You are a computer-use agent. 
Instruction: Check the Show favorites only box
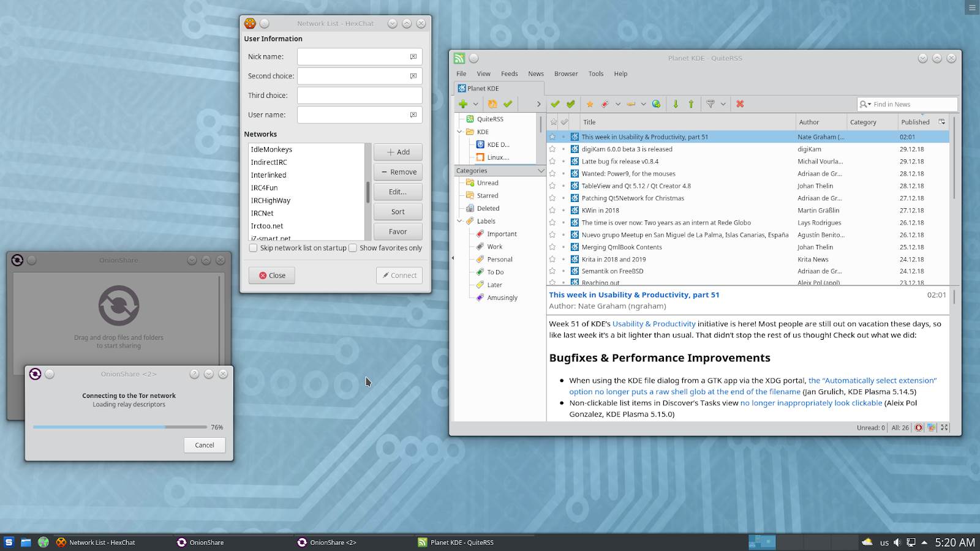[x=353, y=248]
